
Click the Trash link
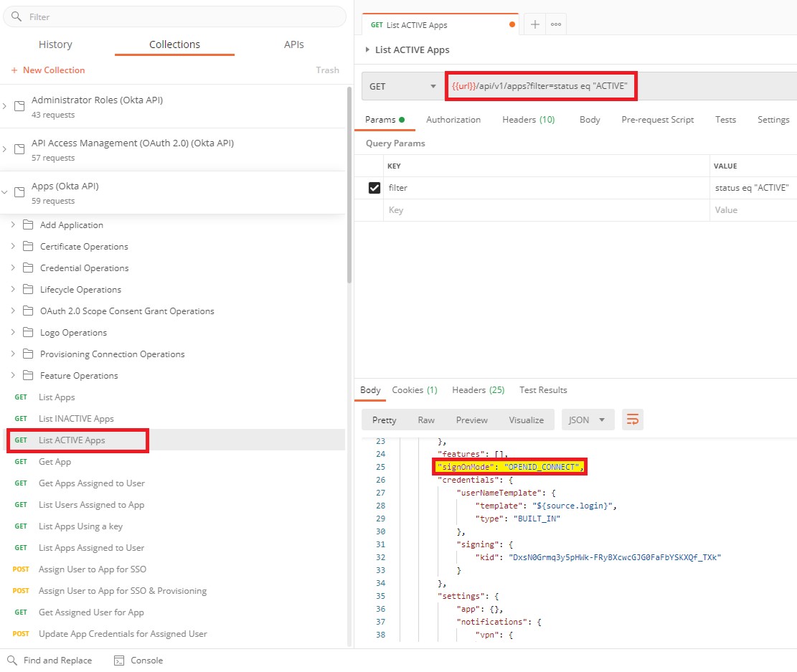327,70
